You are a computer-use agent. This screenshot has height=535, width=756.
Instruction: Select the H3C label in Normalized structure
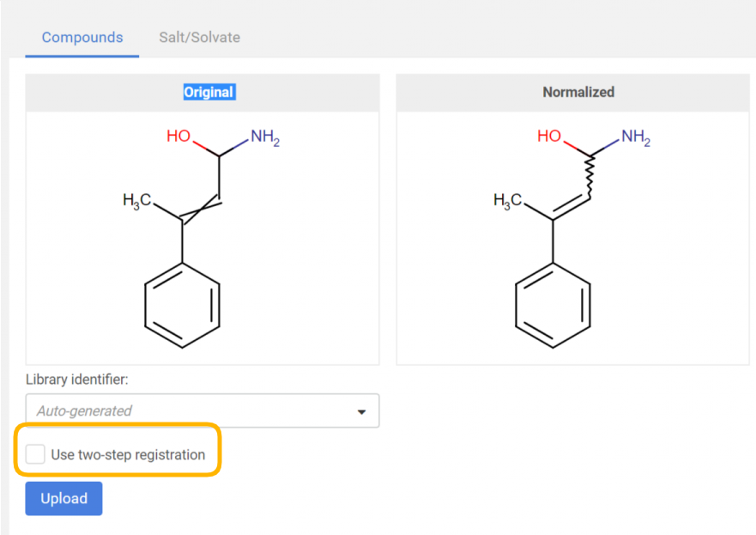(x=508, y=200)
